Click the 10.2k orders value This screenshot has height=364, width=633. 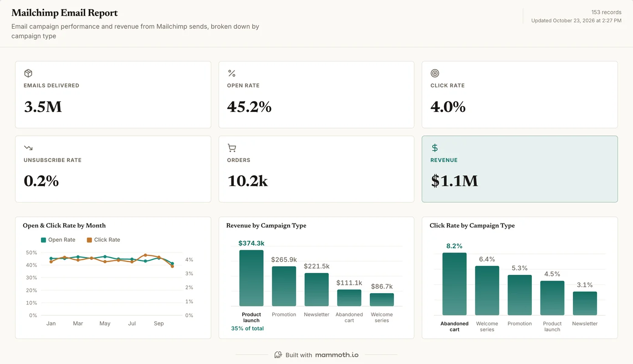[x=248, y=181]
